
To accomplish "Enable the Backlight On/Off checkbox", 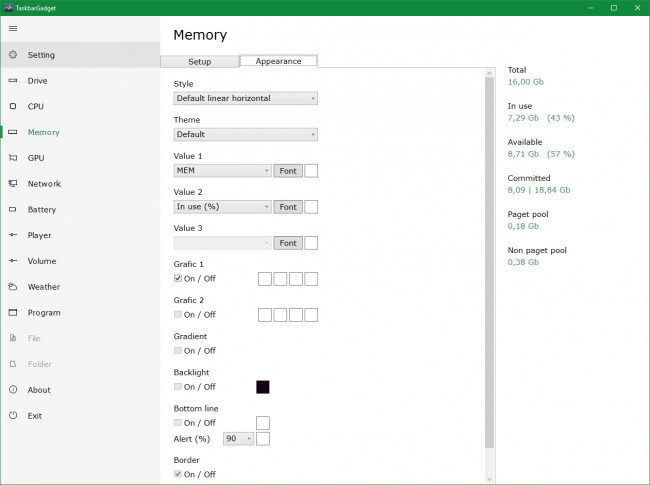I will 178,387.
